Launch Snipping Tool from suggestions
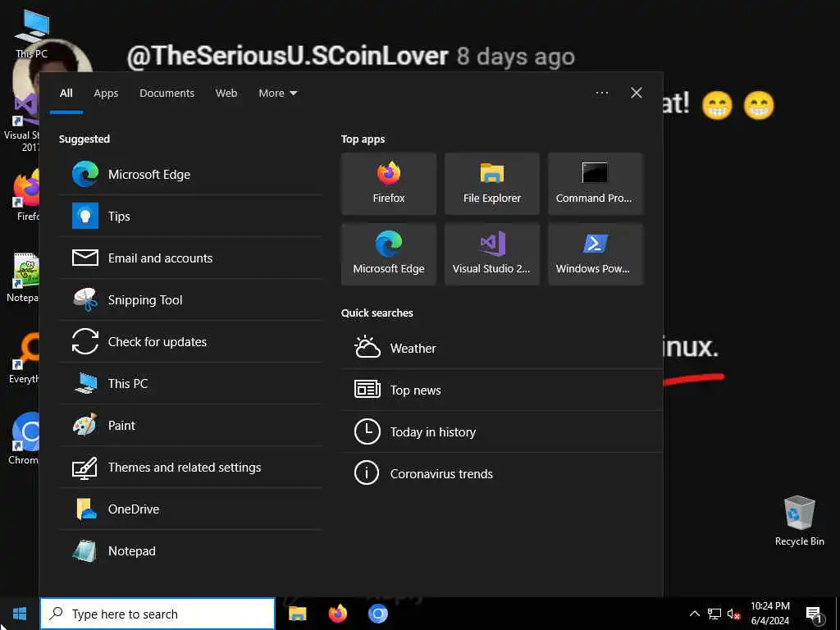The image size is (840, 630). click(190, 299)
